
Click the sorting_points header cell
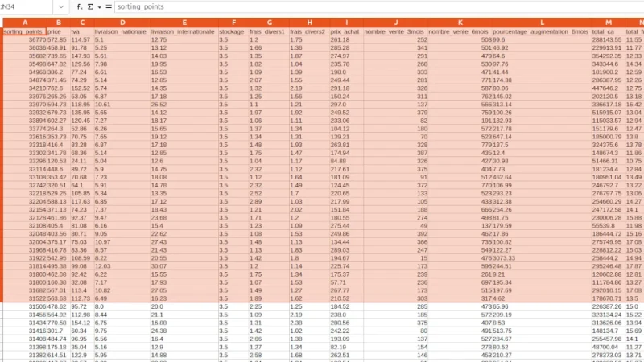coord(25,31)
